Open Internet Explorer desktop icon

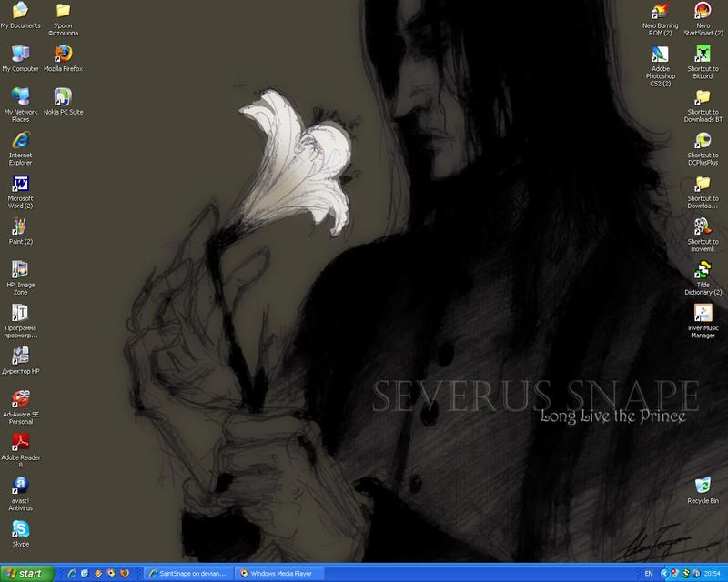(x=20, y=148)
